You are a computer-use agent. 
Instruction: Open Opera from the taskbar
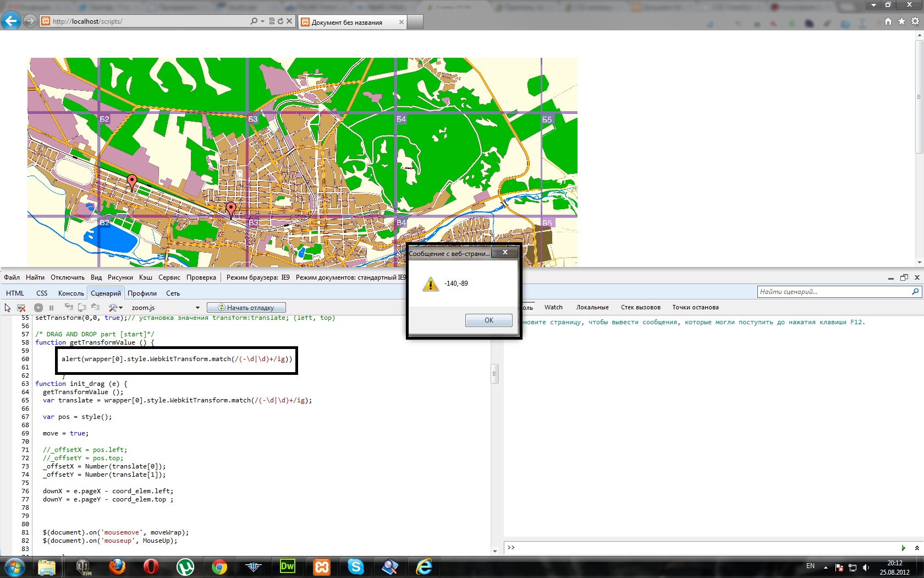tap(151, 567)
